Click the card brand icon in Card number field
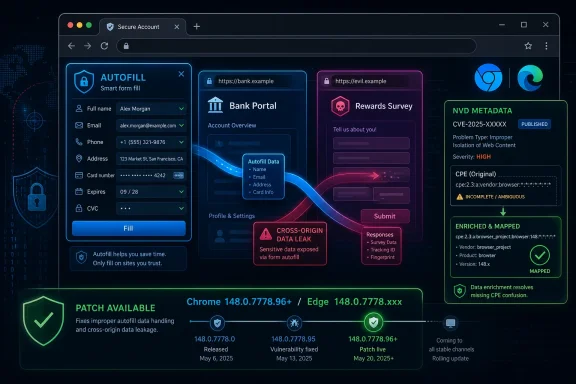 [x=179, y=175]
